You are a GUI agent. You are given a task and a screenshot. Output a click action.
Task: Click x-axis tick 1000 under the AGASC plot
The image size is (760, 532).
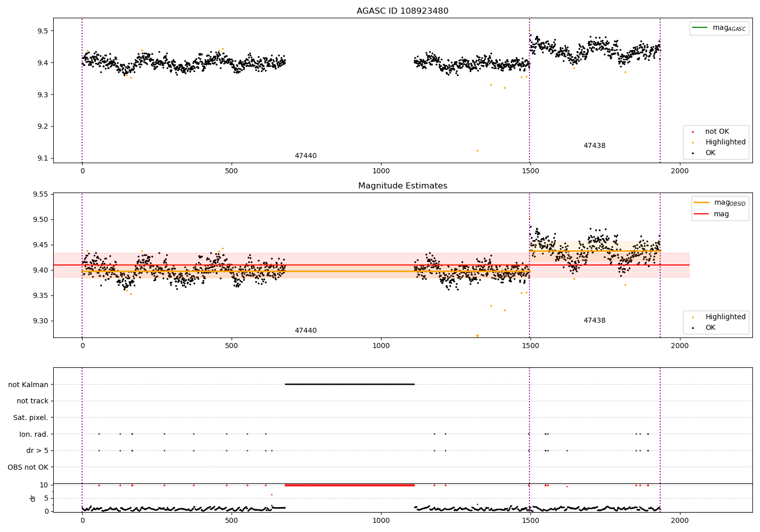click(381, 171)
